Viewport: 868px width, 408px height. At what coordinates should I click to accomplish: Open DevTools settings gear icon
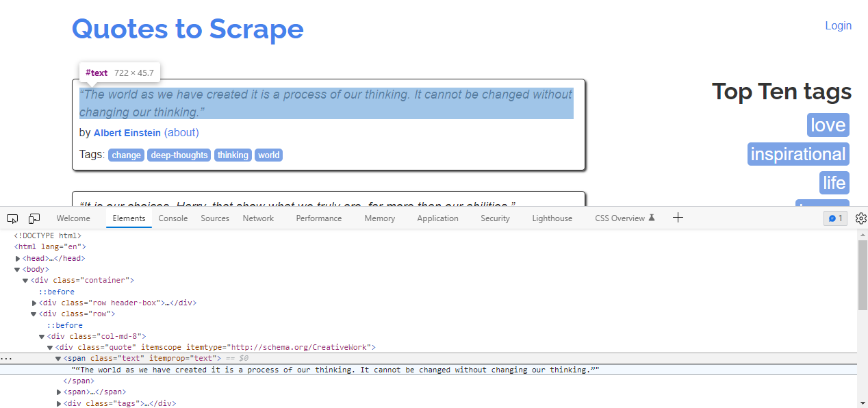(x=861, y=218)
